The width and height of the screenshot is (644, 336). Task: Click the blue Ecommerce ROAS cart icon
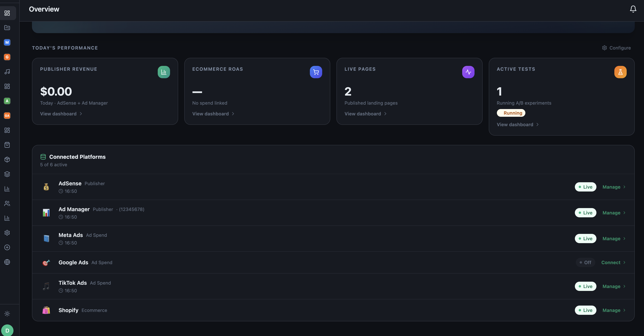click(316, 72)
